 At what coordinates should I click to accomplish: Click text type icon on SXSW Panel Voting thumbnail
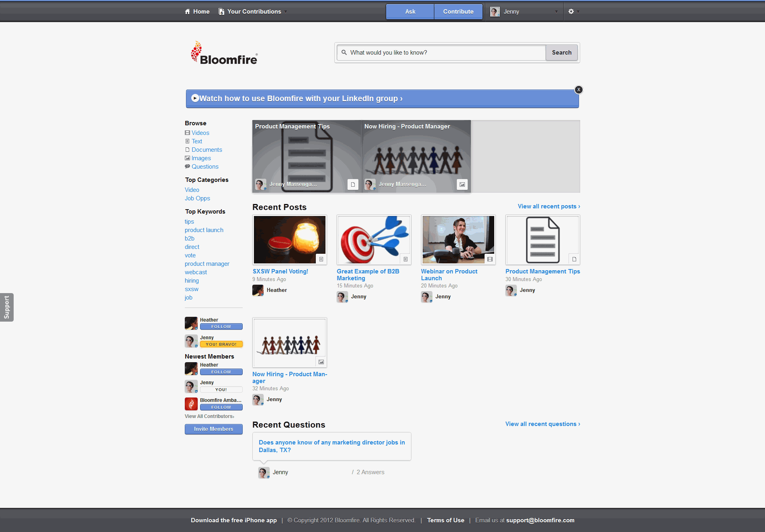321,259
